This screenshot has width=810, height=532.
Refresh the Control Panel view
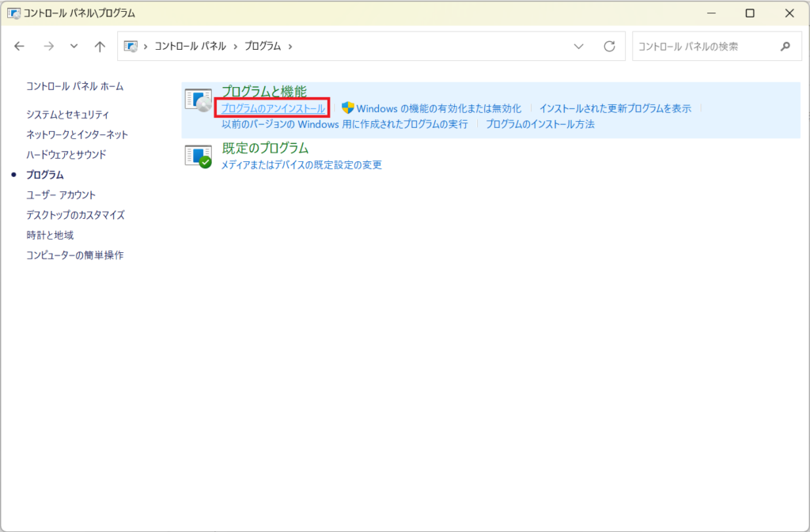click(x=610, y=47)
